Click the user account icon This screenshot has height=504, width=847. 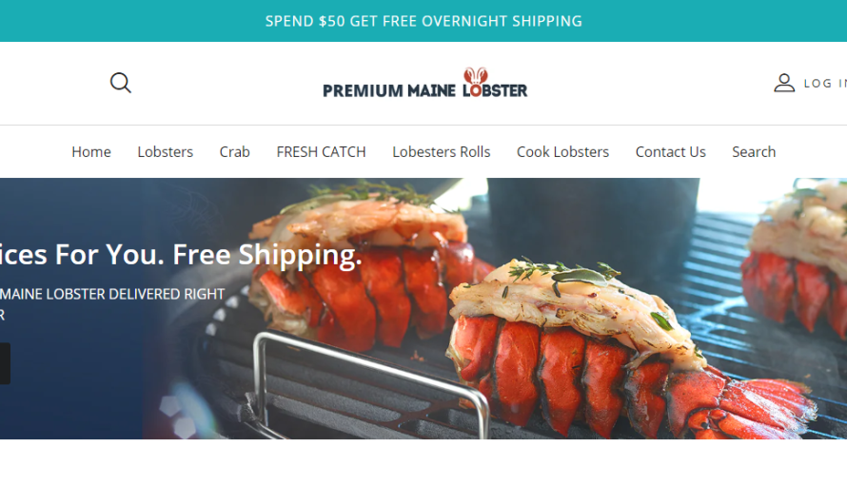coord(784,83)
